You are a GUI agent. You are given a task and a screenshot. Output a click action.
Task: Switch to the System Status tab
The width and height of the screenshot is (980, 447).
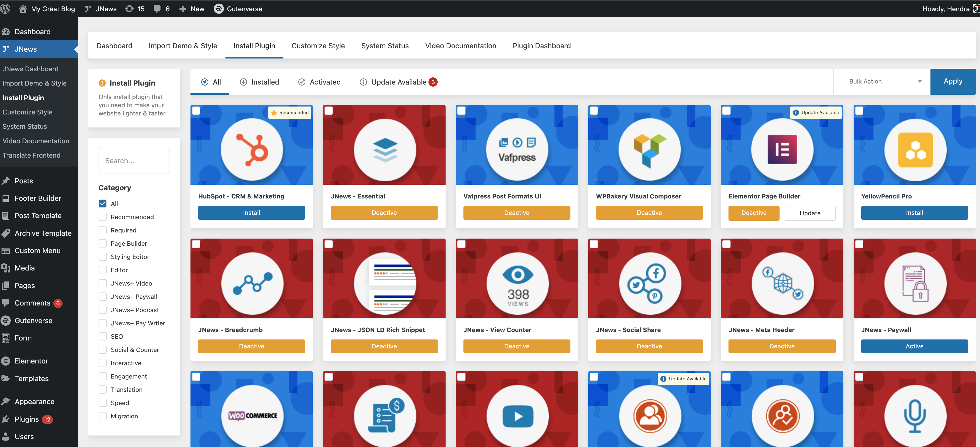(x=385, y=46)
